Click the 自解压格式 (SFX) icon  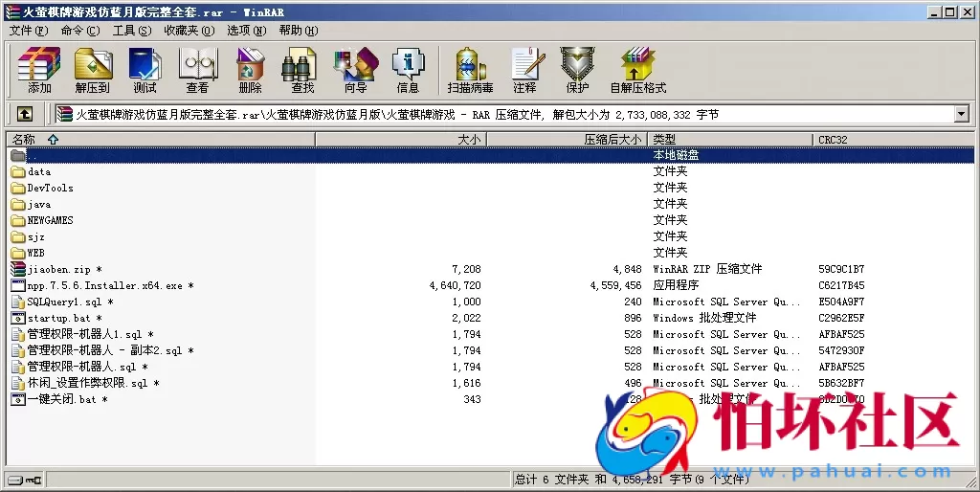coord(637,70)
